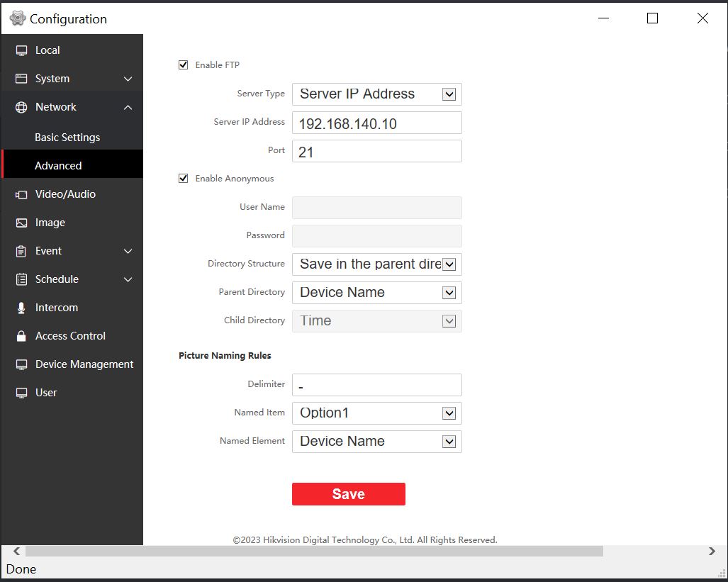Click the horizontal scrollbar right arrow

tap(712, 551)
